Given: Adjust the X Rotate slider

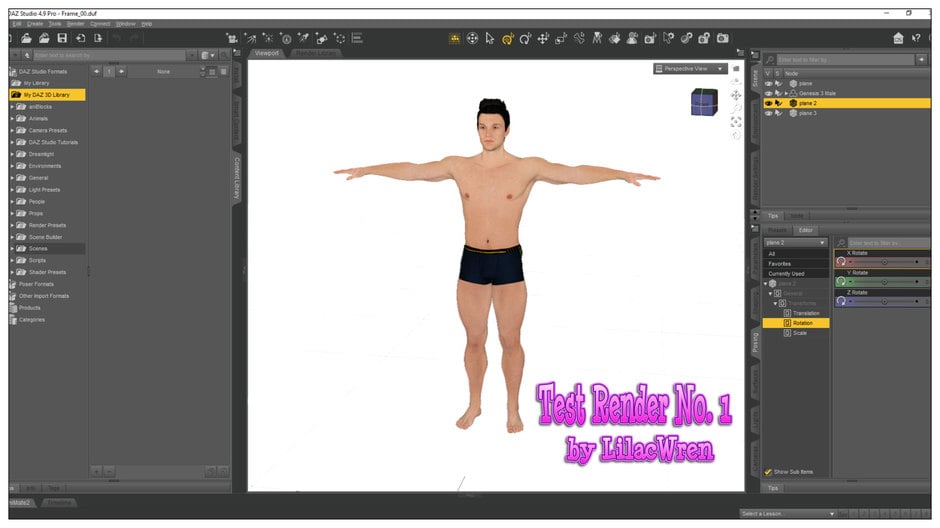Looking at the screenshot, I should pyautogui.click(x=884, y=262).
